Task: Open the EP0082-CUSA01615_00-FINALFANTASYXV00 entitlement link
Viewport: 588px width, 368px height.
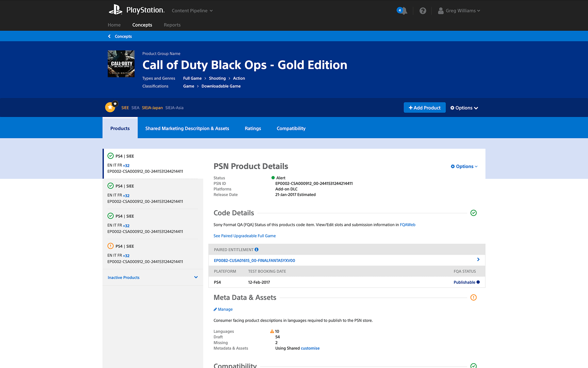Action: (255, 260)
